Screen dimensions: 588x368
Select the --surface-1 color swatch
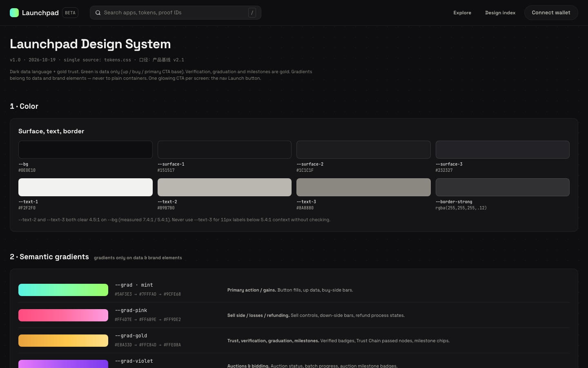225,150
